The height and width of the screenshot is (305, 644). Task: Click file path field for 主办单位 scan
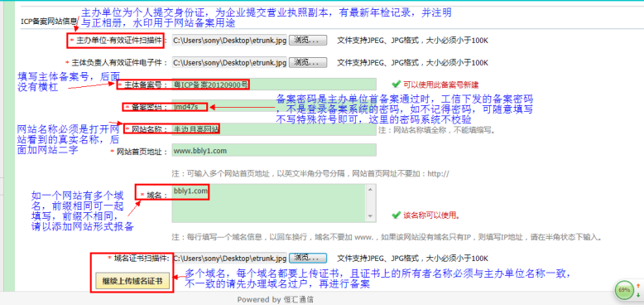[229, 40]
